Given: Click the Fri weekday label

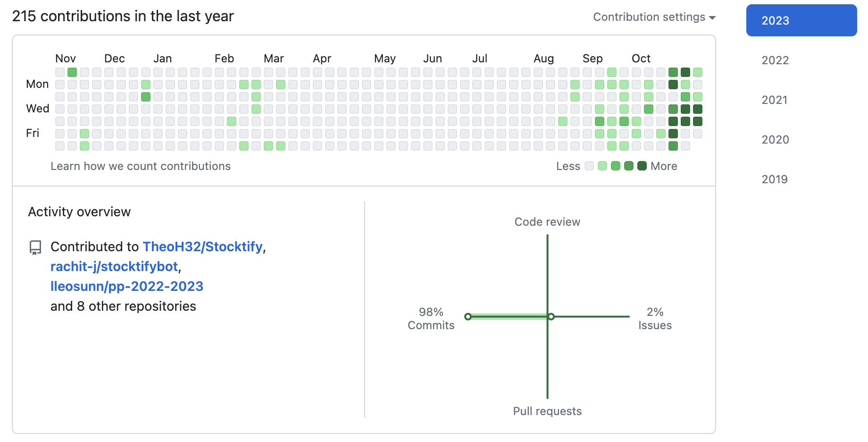Looking at the screenshot, I should click(x=33, y=133).
